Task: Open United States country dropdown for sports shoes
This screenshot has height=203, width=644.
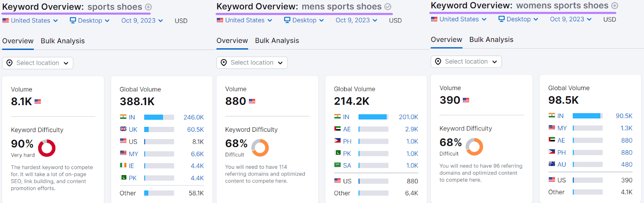Action: point(31,21)
